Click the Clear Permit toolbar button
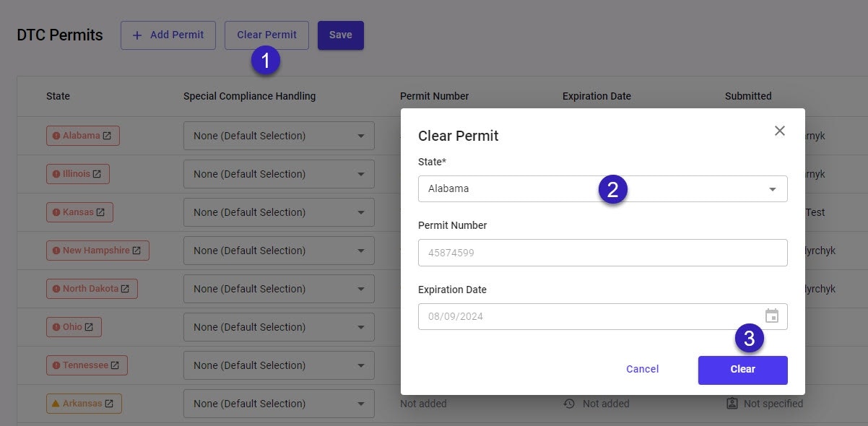Screen dimensions: 868x426 266,35
